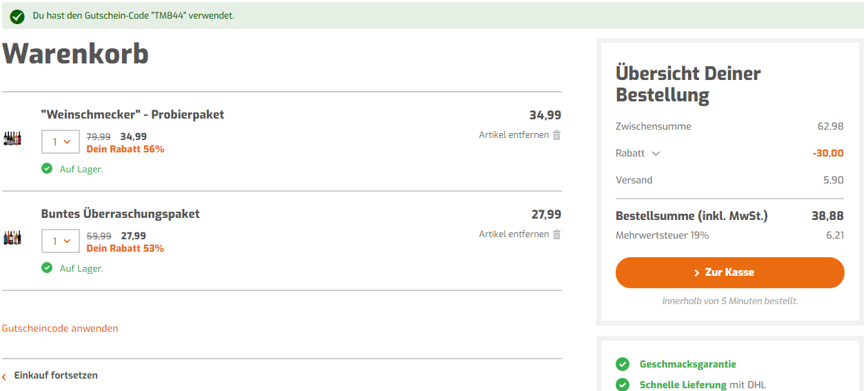Screen dimensions: 868x391
Task: Expand the Rabatt details chevron
Action: pos(656,154)
